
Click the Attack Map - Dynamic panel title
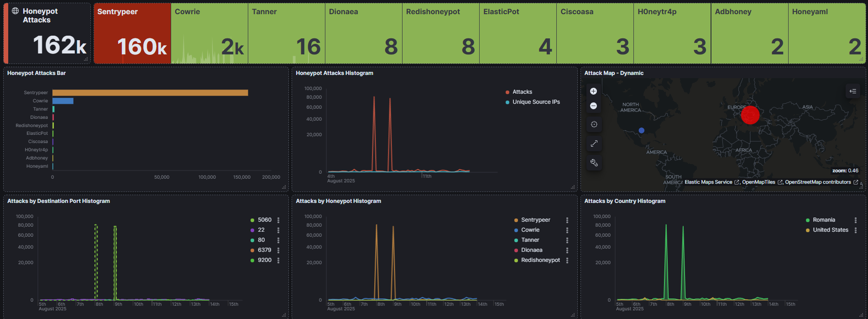pyautogui.click(x=614, y=73)
